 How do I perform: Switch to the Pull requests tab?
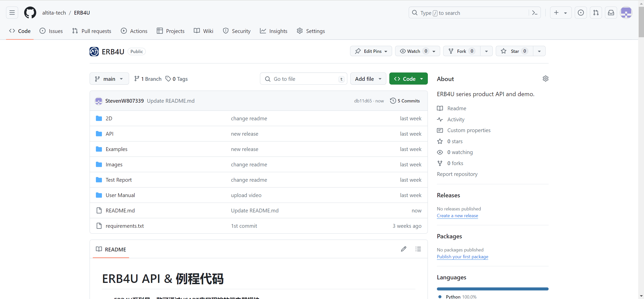92,31
